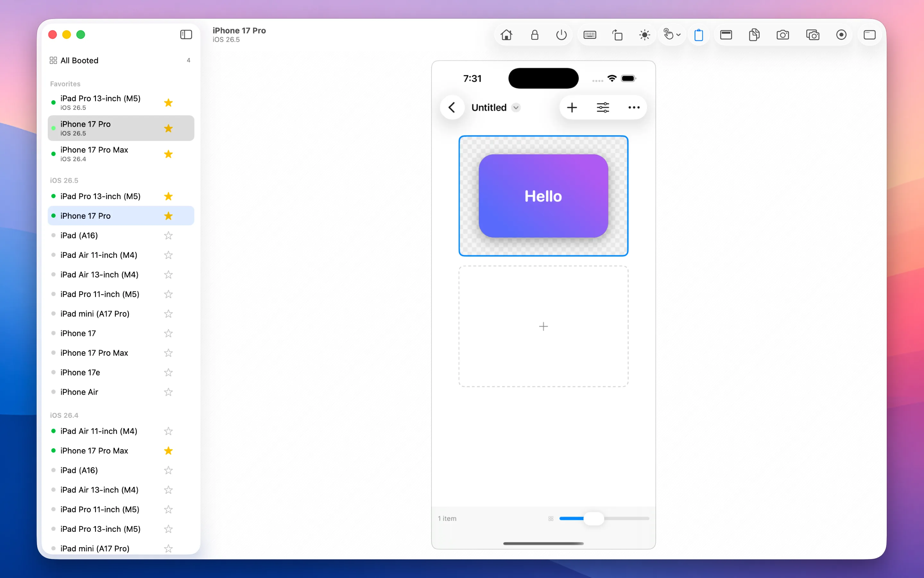Screen dimensions: 924x578
Task: Open the more options ellipsis menu
Action: point(634,108)
